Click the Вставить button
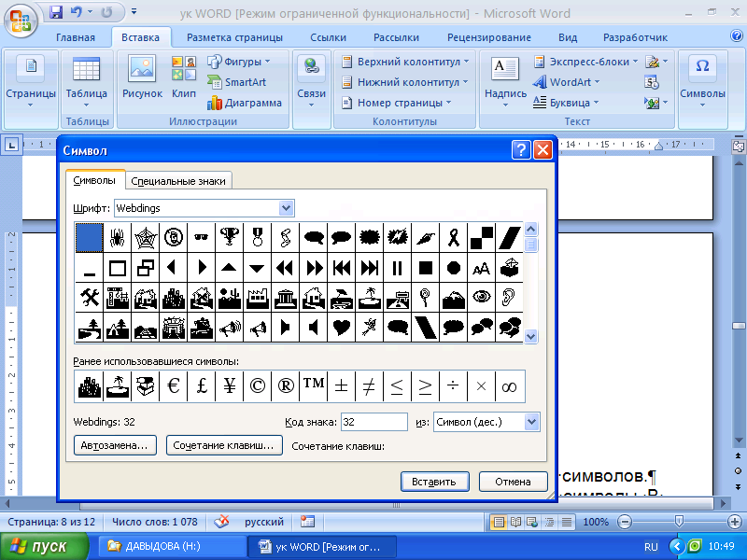The height and width of the screenshot is (560, 747). (x=434, y=482)
